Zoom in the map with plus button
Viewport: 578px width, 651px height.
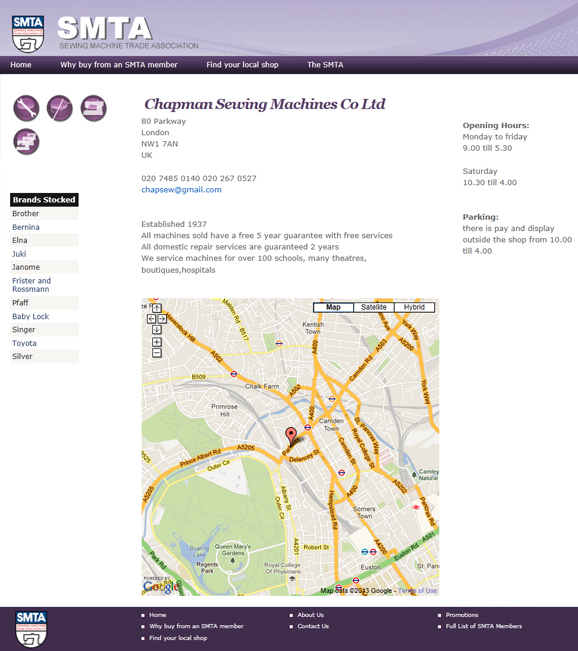(157, 342)
